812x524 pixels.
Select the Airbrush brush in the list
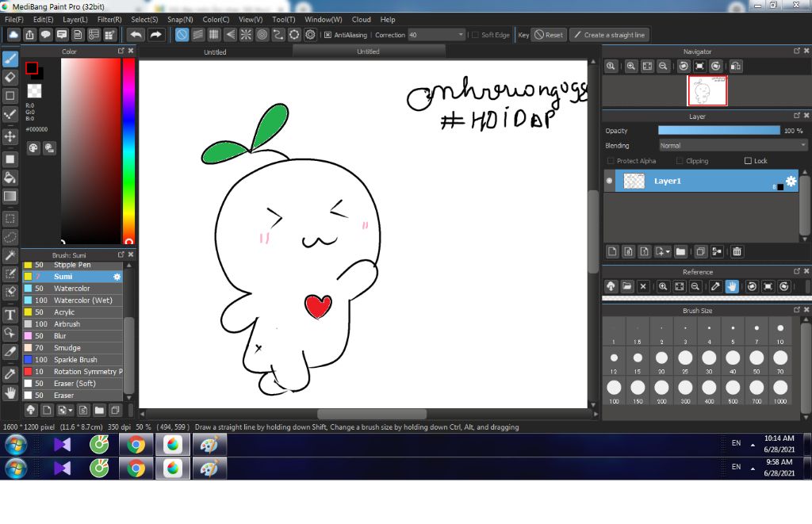pos(72,324)
